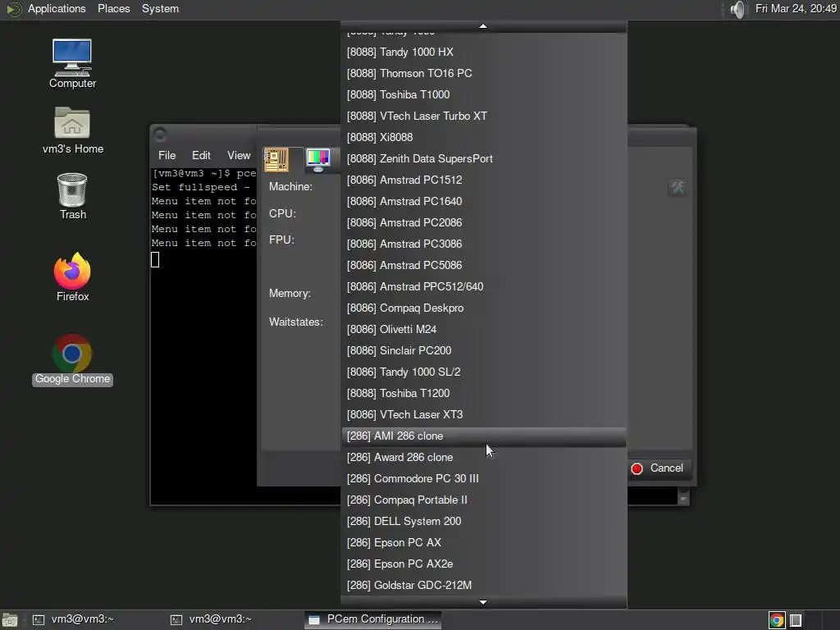840x630 pixels.
Task: Open terminal View menu
Action: pos(239,155)
